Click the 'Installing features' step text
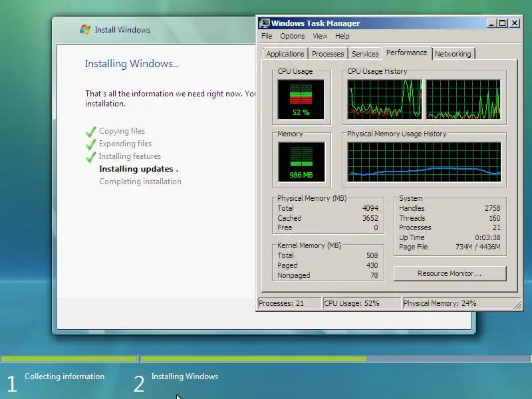 pos(130,156)
